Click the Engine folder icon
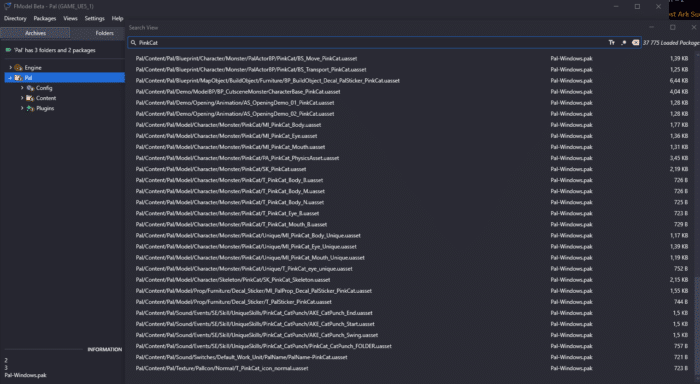The image size is (700, 384). click(x=18, y=67)
